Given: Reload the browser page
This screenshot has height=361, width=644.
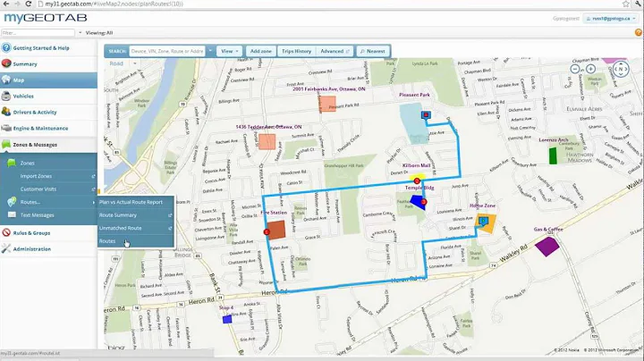Looking at the screenshot, I should (28, 4).
